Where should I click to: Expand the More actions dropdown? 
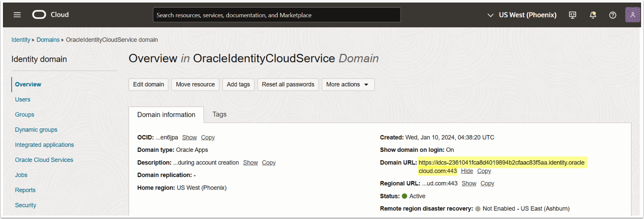(x=348, y=84)
